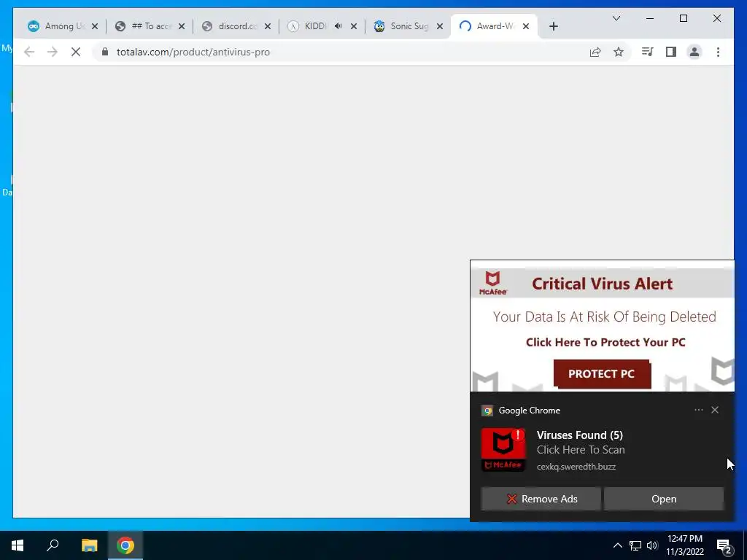Switch to the Sonic Sug tab
The width and height of the screenshot is (747, 560).
407,26
